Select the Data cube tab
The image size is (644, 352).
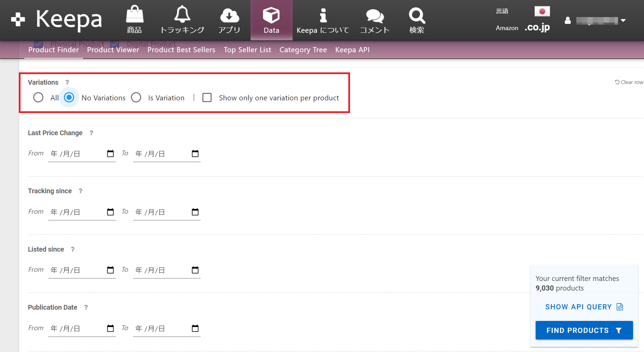click(x=271, y=20)
